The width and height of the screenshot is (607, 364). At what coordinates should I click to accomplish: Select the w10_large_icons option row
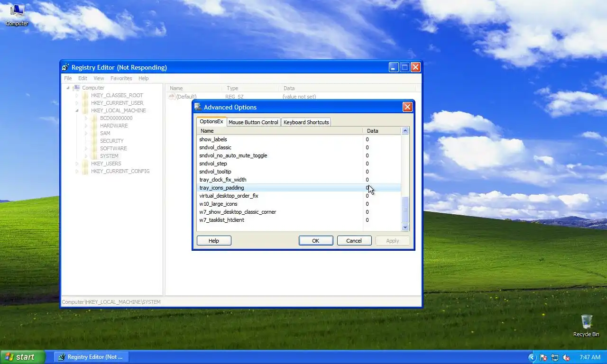[299, 204]
